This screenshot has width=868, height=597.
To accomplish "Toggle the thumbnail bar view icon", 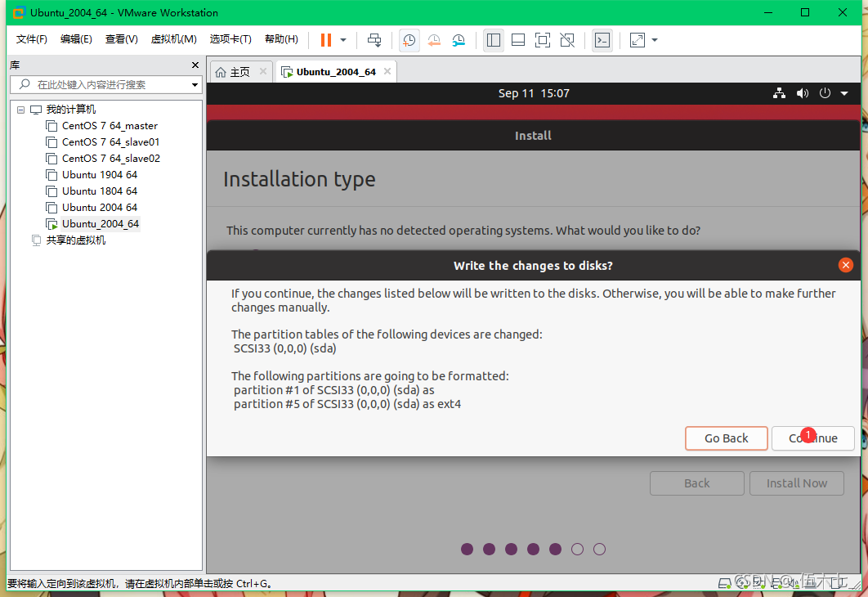I will point(518,40).
